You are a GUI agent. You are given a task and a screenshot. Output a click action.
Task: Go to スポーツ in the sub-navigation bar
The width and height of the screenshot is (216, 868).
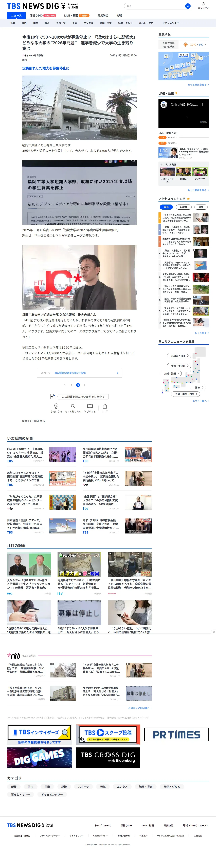pyautogui.click(x=61, y=23)
